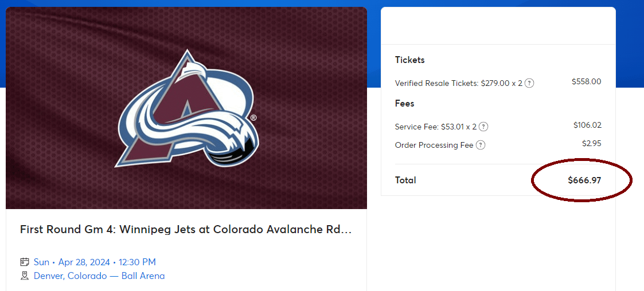The image size is (644, 291).
Task: Click the $666.97 total amount
Action: pos(584,180)
